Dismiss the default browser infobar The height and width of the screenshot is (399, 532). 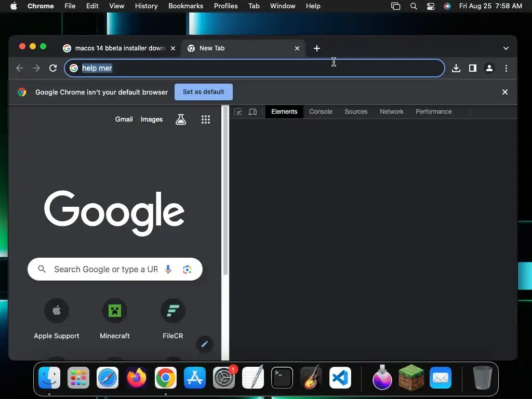[505, 92]
